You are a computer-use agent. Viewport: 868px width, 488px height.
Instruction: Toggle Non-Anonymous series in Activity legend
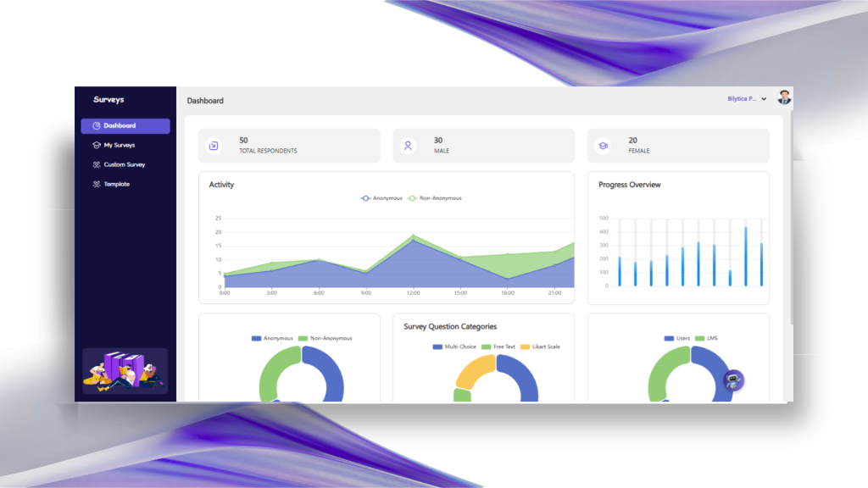[435, 198]
